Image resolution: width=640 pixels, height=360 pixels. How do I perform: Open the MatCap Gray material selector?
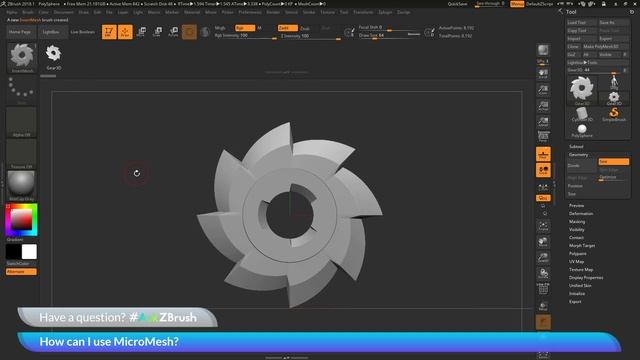pos(21,186)
